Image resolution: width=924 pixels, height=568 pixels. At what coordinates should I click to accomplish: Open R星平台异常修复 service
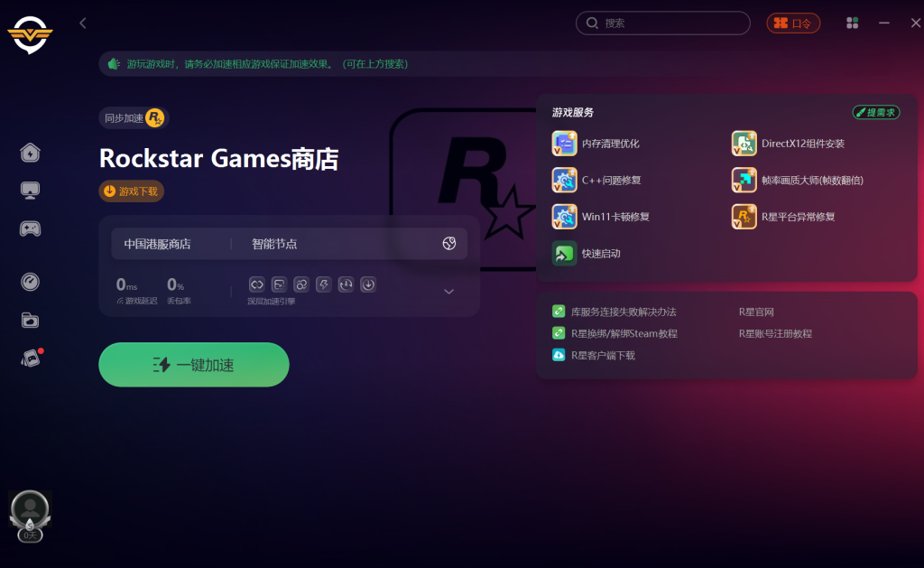(x=783, y=217)
